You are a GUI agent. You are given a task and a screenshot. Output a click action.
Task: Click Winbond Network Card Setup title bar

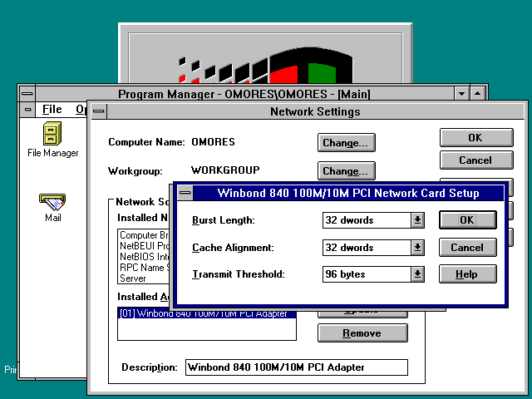coord(348,193)
